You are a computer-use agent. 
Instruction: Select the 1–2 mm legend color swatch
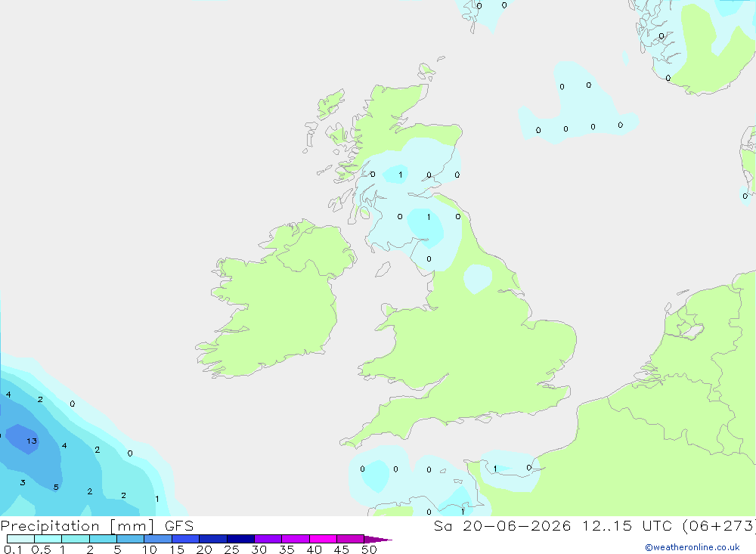point(76,539)
